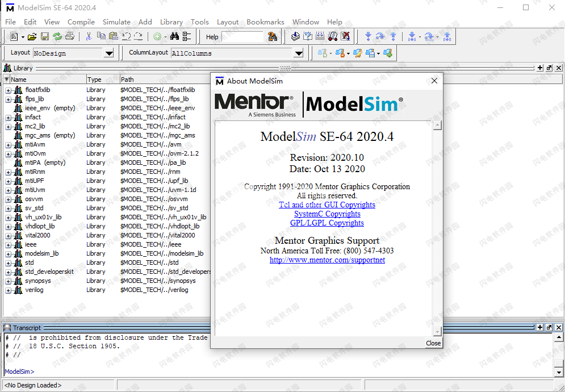Click the Save floppy disk icon
This screenshot has width=565, height=392.
45,36
